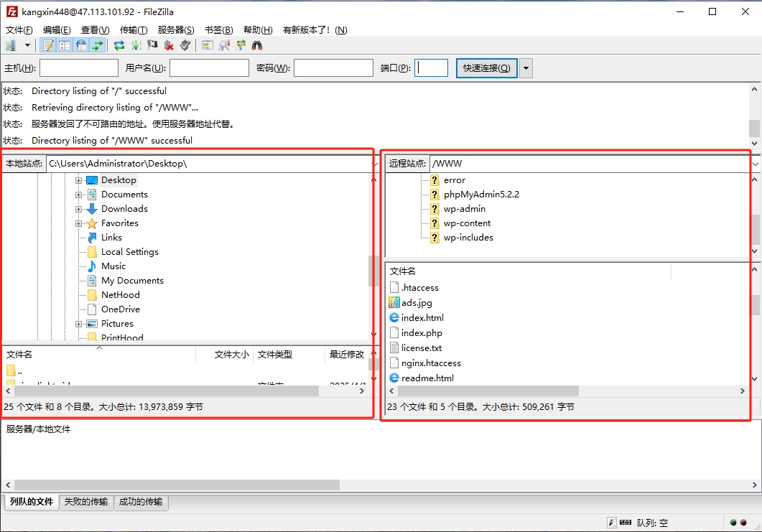
Task: Select the license.txt text file icon
Action: point(394,348)
